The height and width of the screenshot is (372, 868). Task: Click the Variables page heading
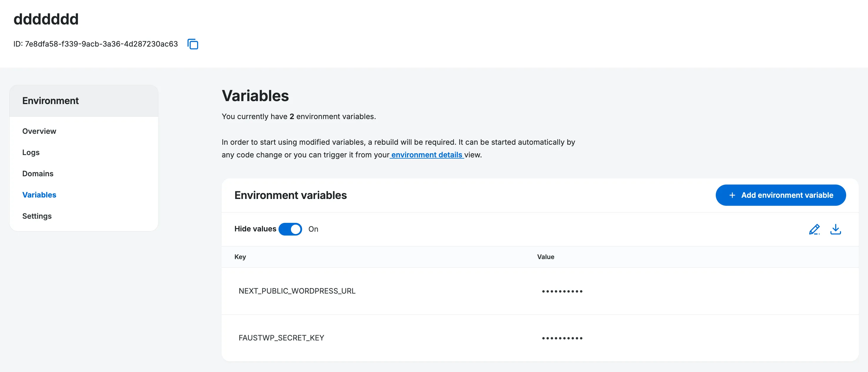tap(255, 96)
